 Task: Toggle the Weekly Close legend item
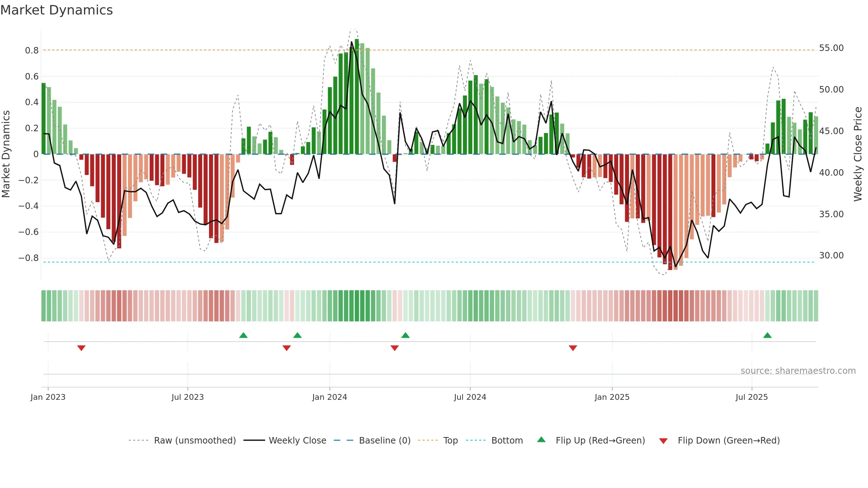tap(285, 440)
